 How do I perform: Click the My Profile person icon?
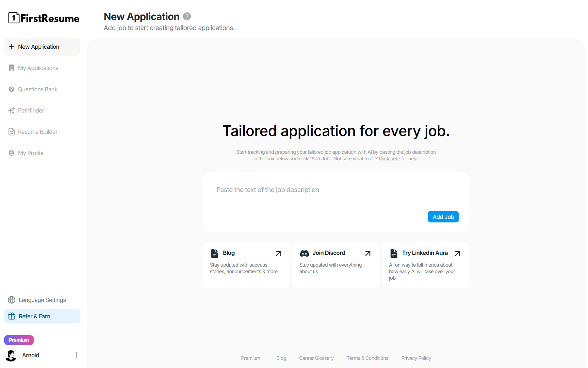tap(11, 153)
